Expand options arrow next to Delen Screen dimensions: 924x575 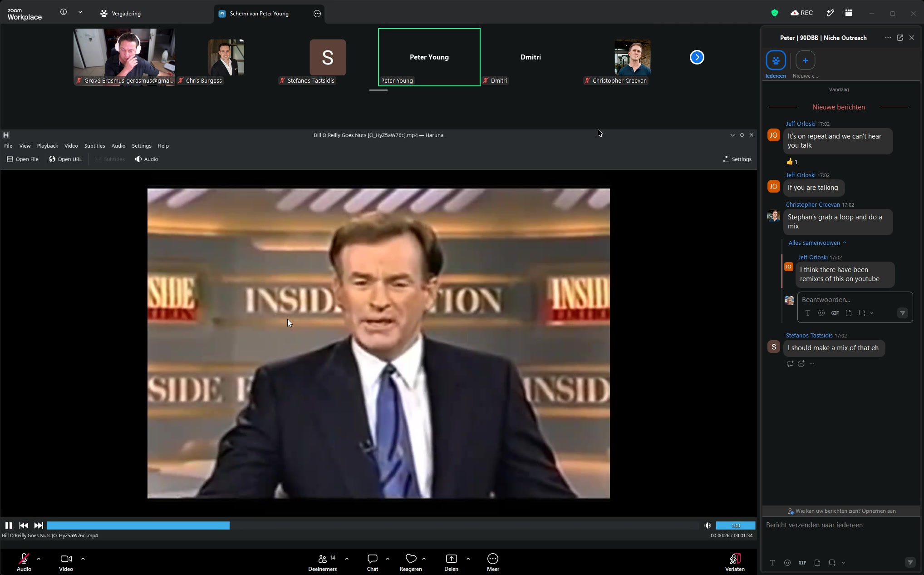pyautogui.click(x=468, y=559)
